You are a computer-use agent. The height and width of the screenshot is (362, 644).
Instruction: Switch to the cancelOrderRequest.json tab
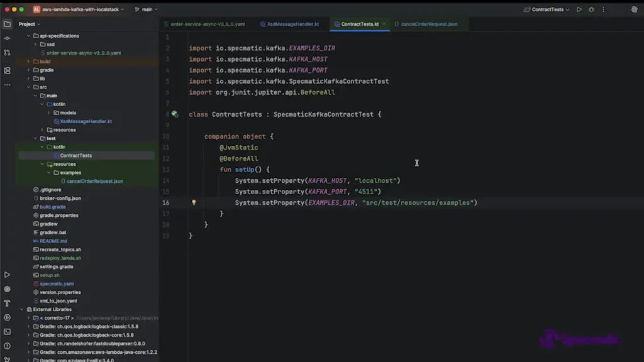tap(429, 24)
